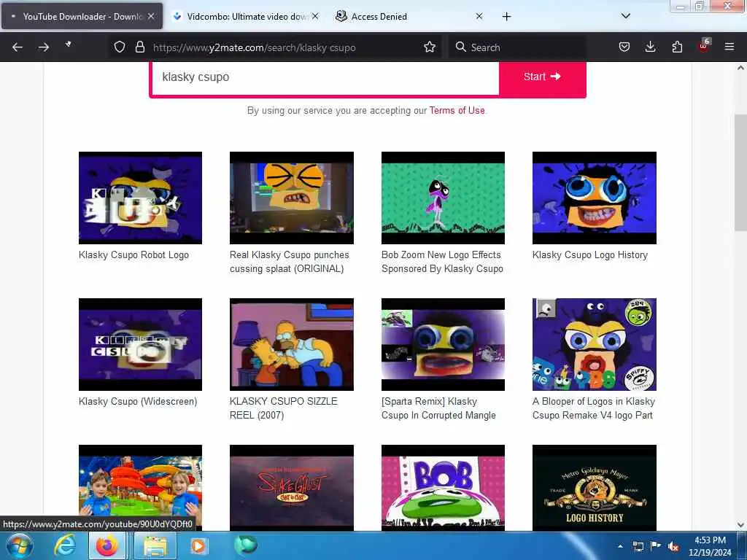Open the tracking protection shield icon
The width and height of the screenshot is (747, 560).
tap(120, 47)
